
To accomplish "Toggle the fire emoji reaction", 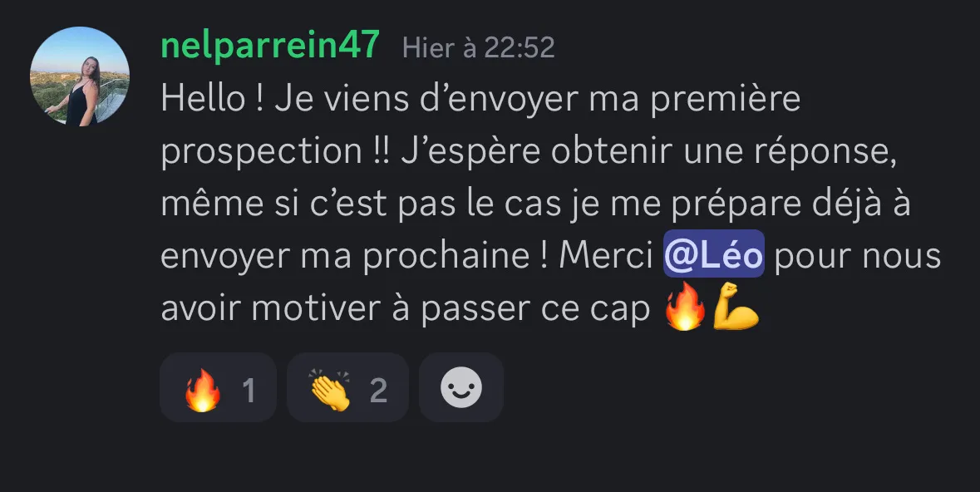I will pyautogui.click(x=218, y=387).
